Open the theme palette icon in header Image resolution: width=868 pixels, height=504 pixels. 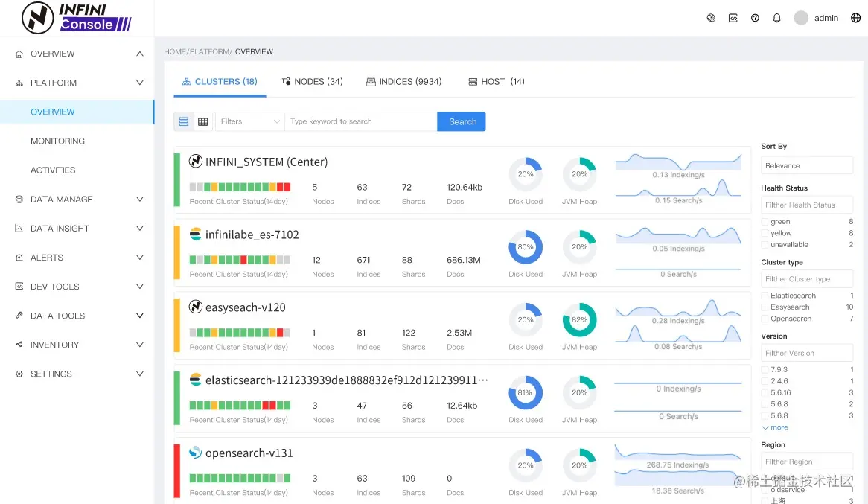pos(711,18)
